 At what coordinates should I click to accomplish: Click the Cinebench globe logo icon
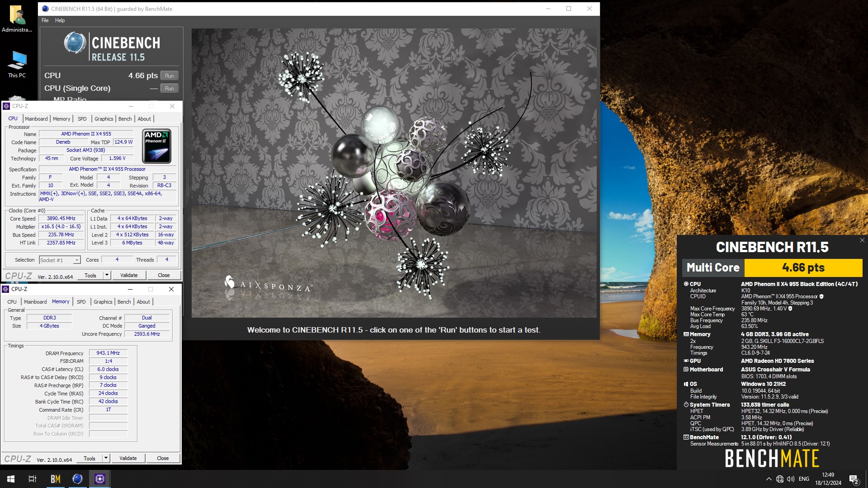pos(75,44)
